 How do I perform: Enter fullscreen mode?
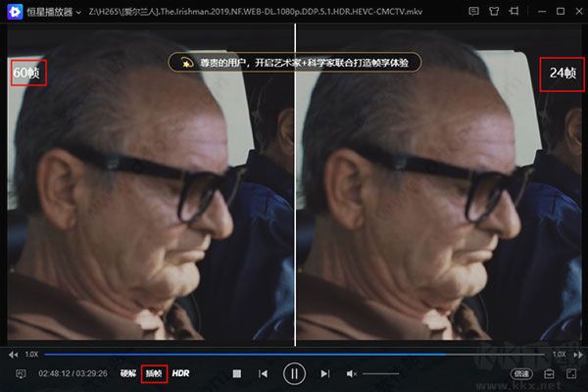tap(571, 373)
